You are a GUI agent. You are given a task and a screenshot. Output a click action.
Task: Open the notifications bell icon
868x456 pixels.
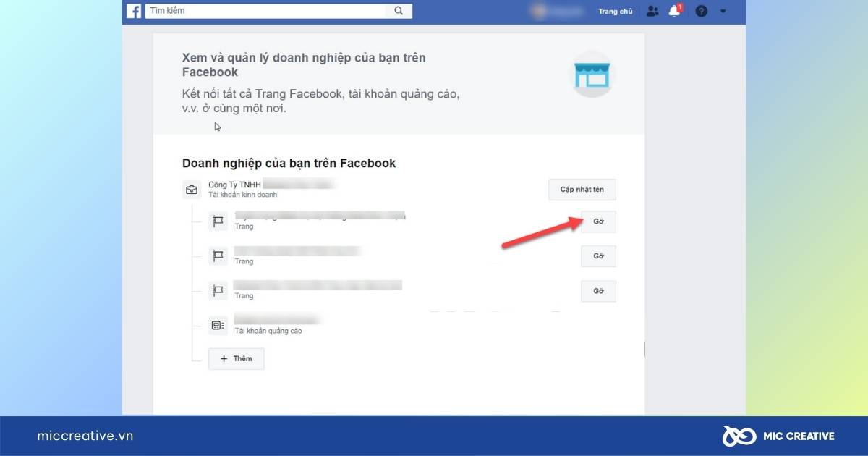[x=675, y=11]
